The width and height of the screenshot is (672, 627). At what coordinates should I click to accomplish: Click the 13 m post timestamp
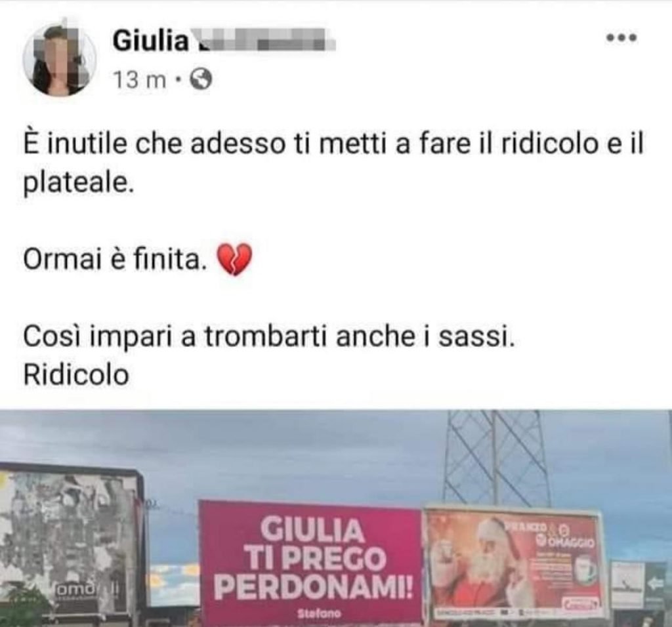(x=140, y=80)
